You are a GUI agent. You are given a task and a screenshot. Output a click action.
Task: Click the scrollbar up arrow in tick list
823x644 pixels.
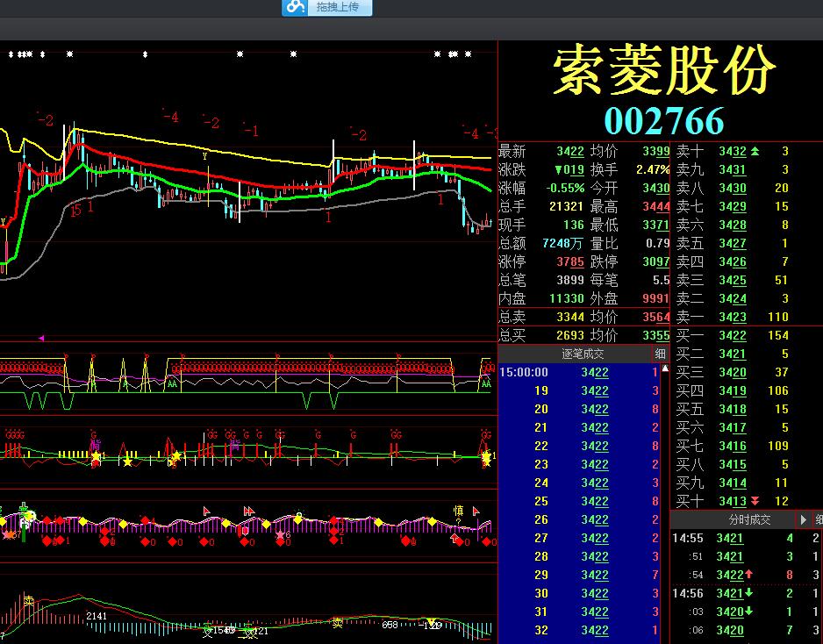[x=665, y=369]
